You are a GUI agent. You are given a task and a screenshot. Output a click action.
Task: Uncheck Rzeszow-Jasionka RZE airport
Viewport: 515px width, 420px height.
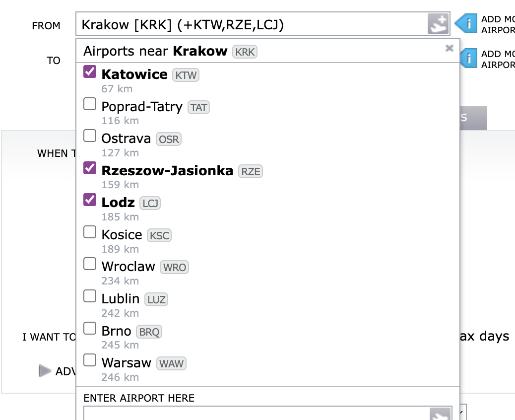tap(90, 168)
